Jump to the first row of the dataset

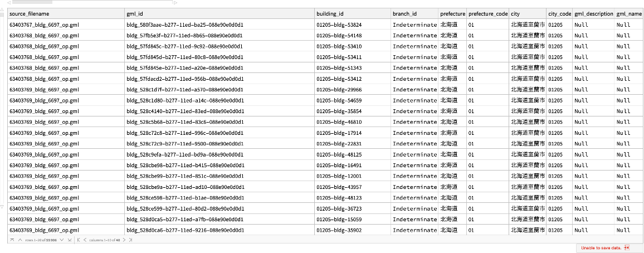tap(12, 240)
